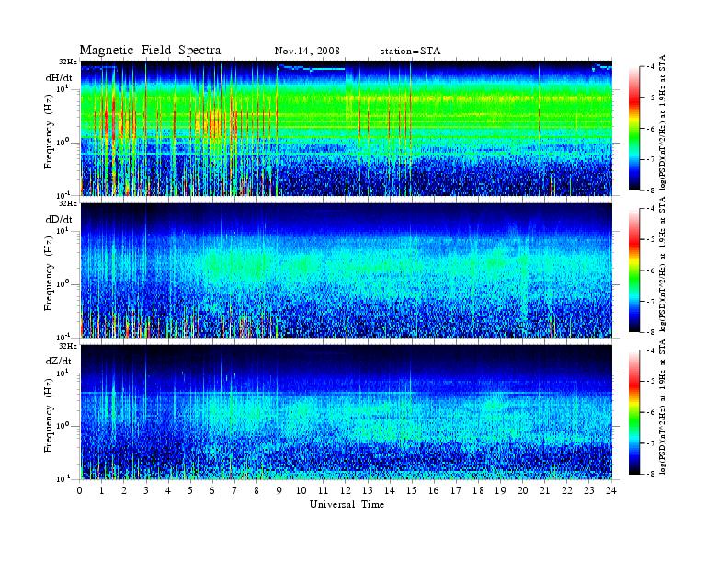Click the color bar beside the dZ/dt panel

click(x=634, y=412)
